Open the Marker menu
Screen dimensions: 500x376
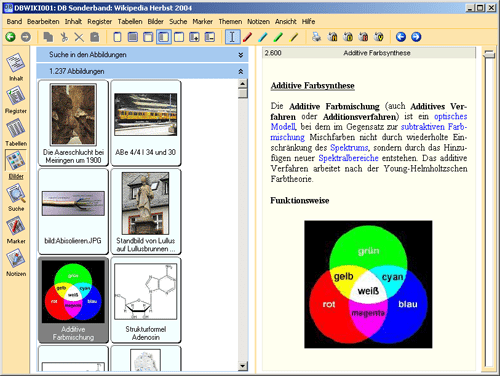pos(203,22)
